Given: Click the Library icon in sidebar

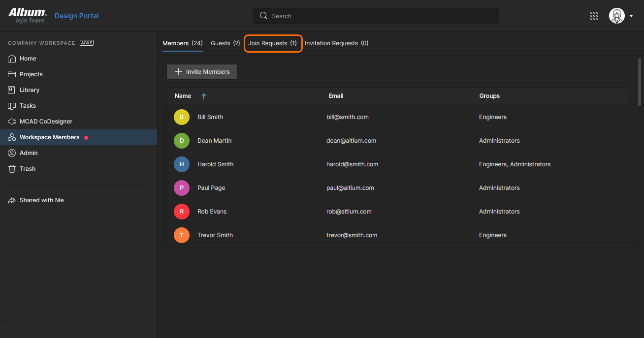Looking at the screenshot, I should click(x=12, y=90).
